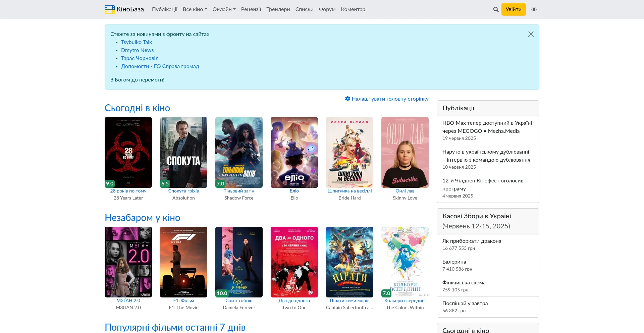
Task: Dismiss the front news alert banner
Action: tap(531, 34)
